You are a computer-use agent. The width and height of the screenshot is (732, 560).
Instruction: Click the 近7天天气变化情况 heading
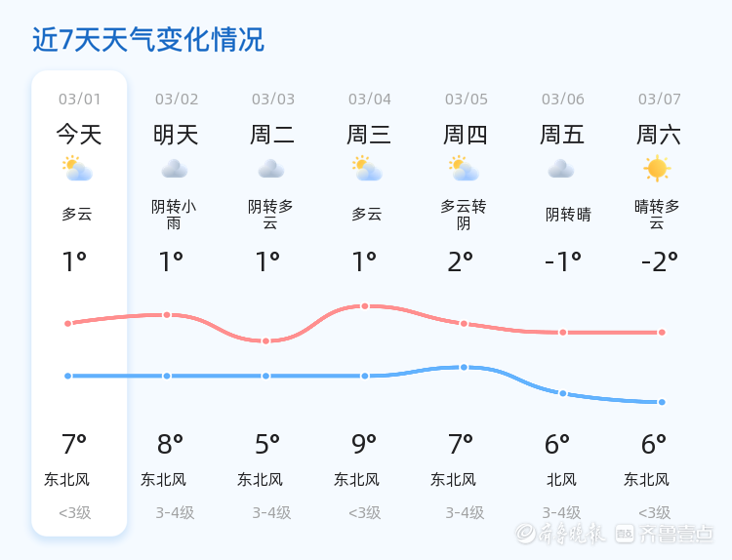click(x=148, y=40)
